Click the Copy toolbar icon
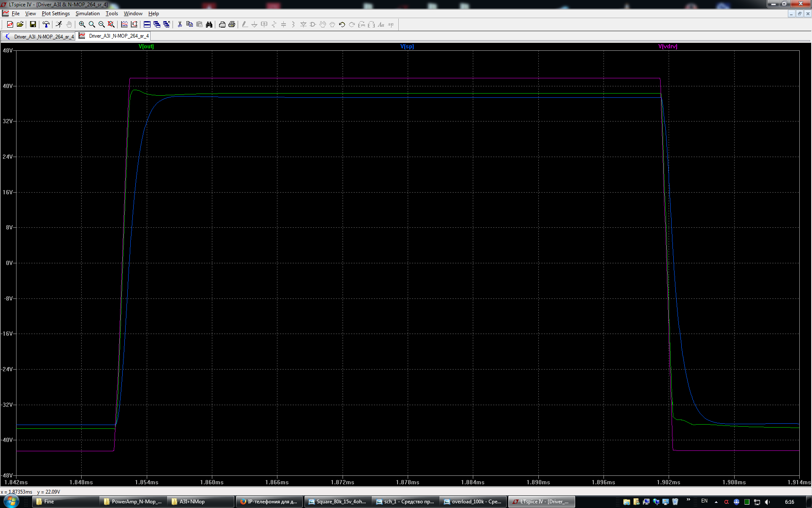The width and height of the screenshot is (812, 508). (x=189, y=25)
